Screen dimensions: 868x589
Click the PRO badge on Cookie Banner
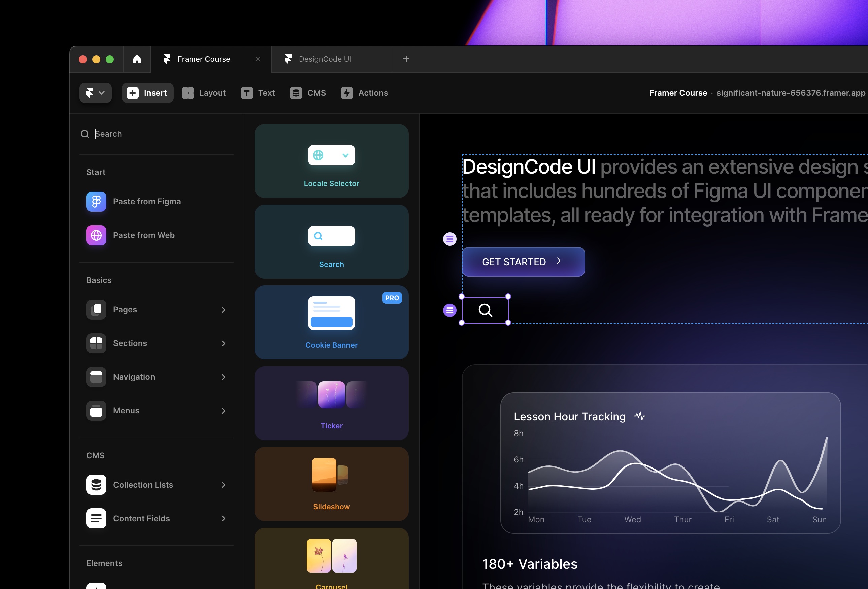tap(392, 298)
